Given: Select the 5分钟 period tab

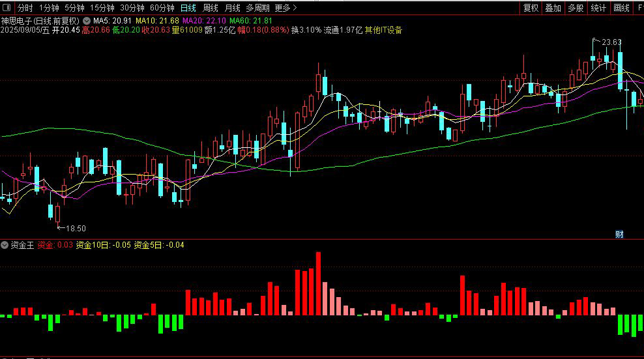Looking at the screenshot, I should pos(74,8).
